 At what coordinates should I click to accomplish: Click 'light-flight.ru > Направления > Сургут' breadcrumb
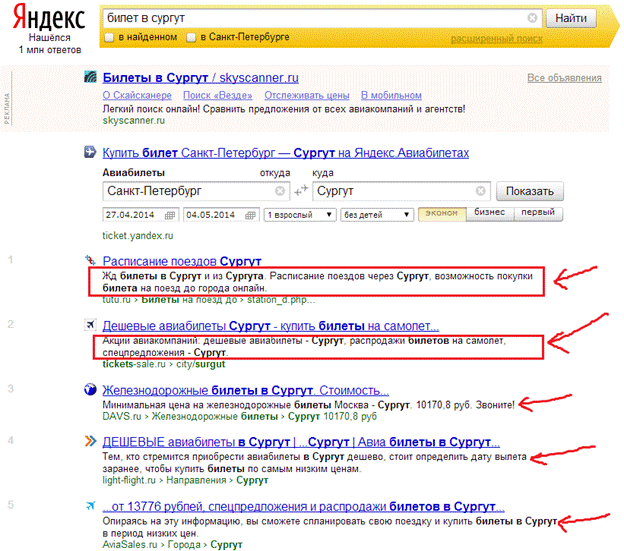tap(185, 480)
